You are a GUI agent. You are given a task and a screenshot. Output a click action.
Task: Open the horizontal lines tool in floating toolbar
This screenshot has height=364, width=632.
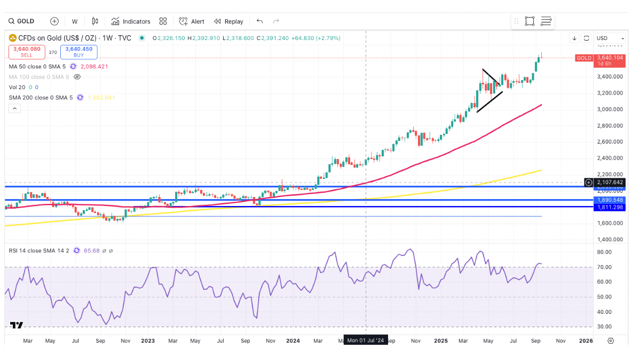click(x=546, y=21)
